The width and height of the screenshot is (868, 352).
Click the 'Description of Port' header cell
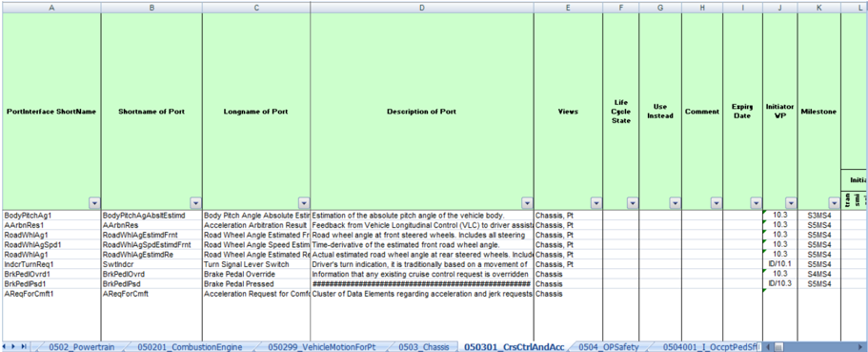pos(422,111)
